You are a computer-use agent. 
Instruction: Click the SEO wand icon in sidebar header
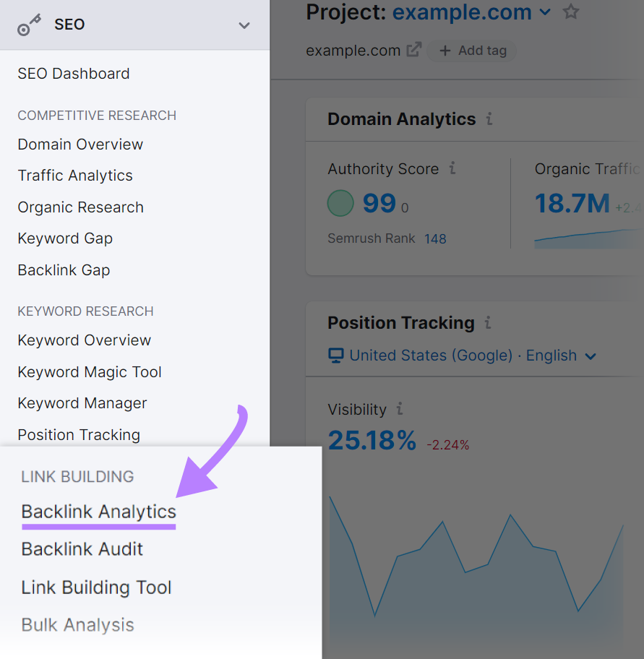(x=27, y=24)
